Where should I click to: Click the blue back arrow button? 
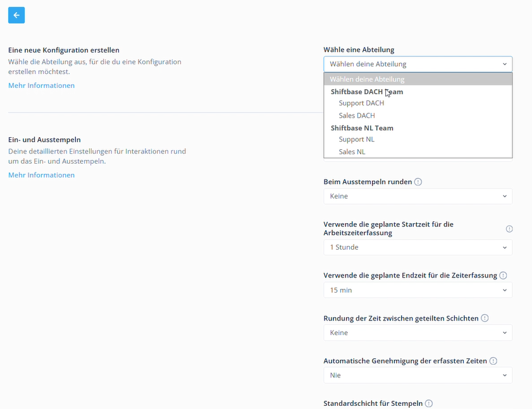[16, 15]
